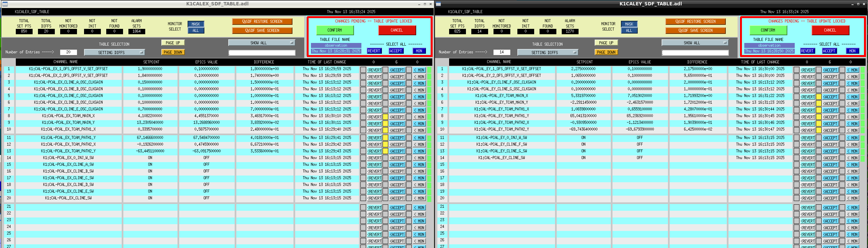The width and height of the screenshot is (868, 248).
Task: Open SDF SAVE SCREEN in the K1CALEY window
Action: click(695, 31)
